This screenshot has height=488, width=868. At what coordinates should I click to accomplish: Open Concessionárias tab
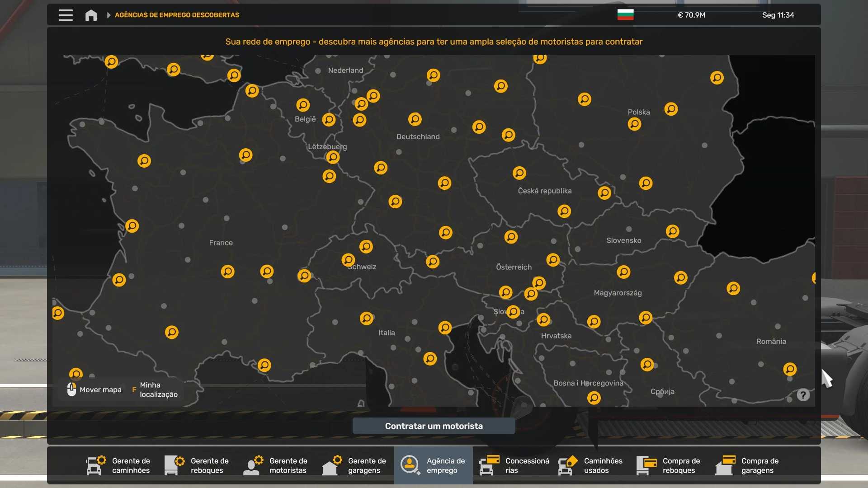[x=512, y=465]
